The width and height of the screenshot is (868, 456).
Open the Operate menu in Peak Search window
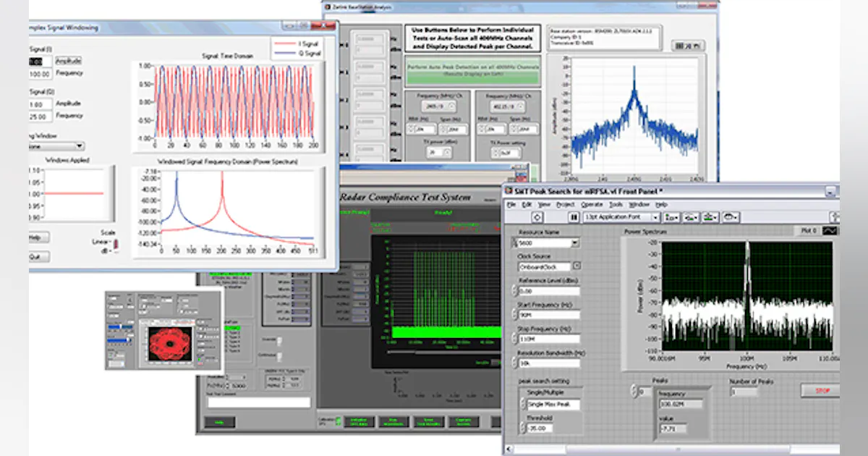(x=591, y=205)
